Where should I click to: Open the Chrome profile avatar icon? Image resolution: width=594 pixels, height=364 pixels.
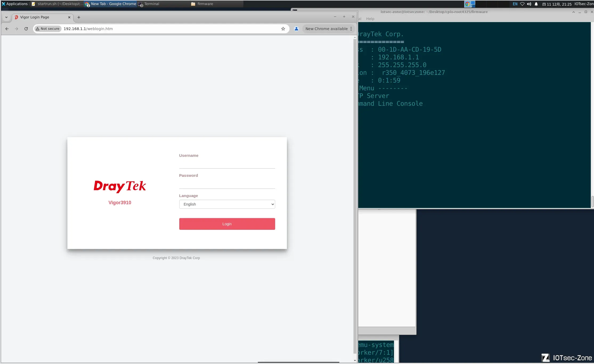click(296, 29)
